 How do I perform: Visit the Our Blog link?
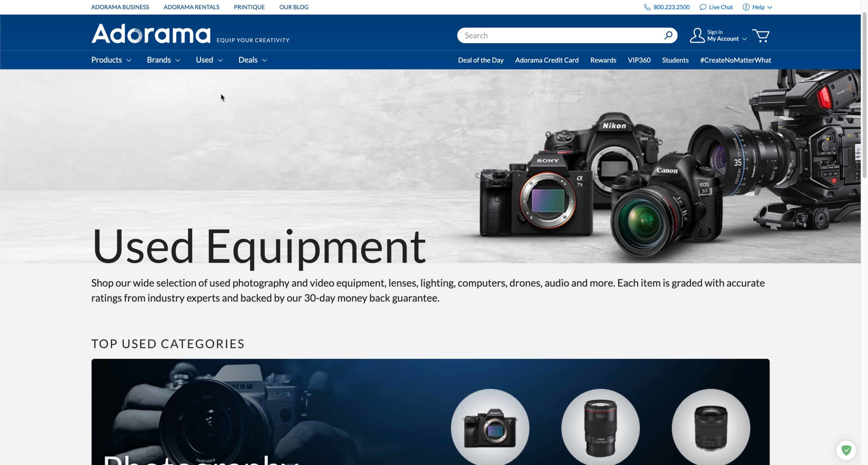pos(294,7)
